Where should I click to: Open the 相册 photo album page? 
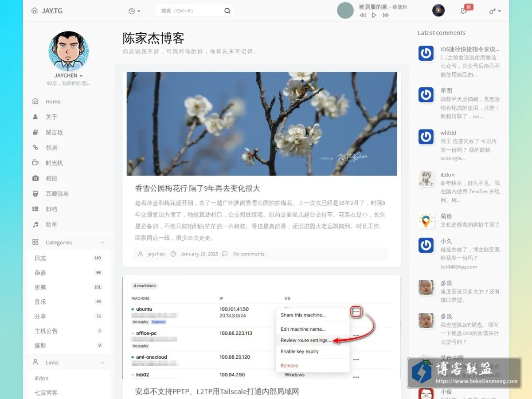51,178
